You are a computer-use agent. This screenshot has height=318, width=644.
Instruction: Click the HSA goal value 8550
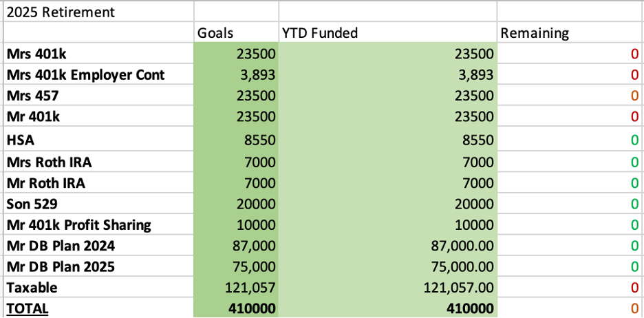click(x=258, y=140)
